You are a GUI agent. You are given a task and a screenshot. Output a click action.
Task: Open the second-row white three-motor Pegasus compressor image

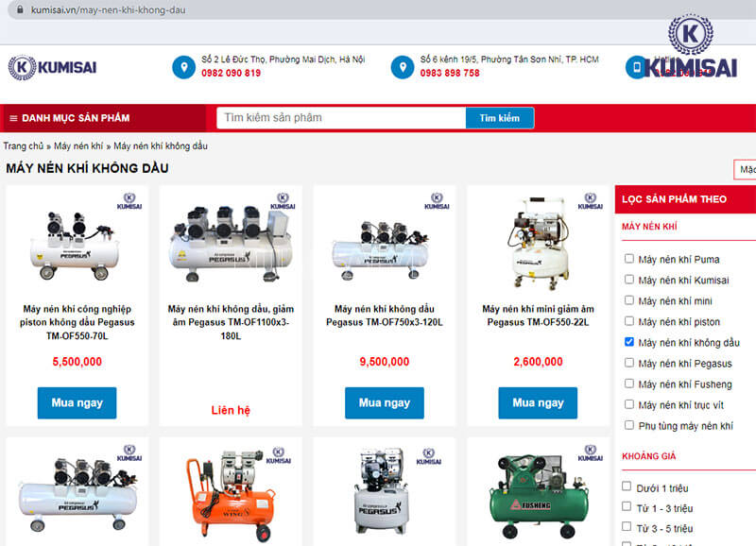(78, 494)
